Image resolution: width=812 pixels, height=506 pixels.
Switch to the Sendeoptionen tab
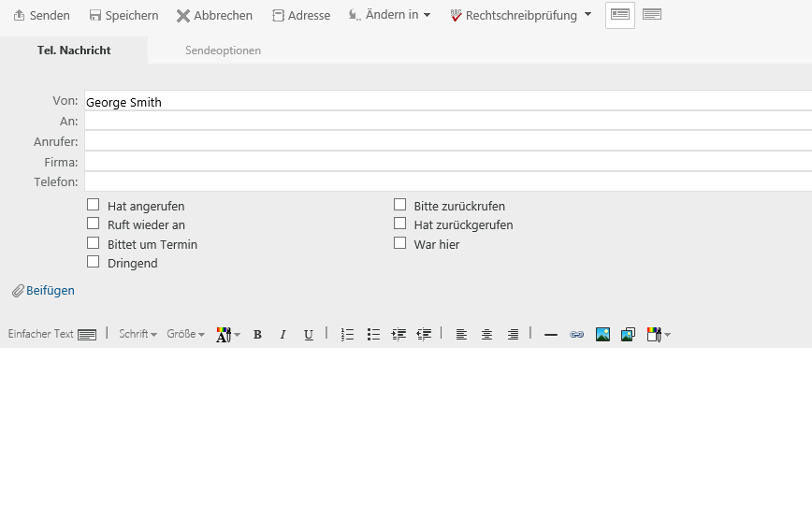tap(223, 51)
